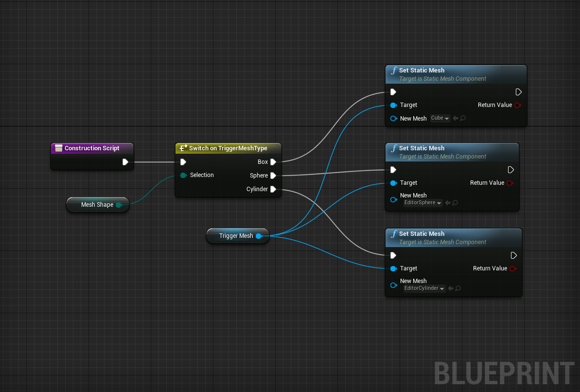This screenshot has width=580, height=392.
Task: Click the Return Value pin on the Cube Set Static Mesh node
Action: (x=518, y=105)
